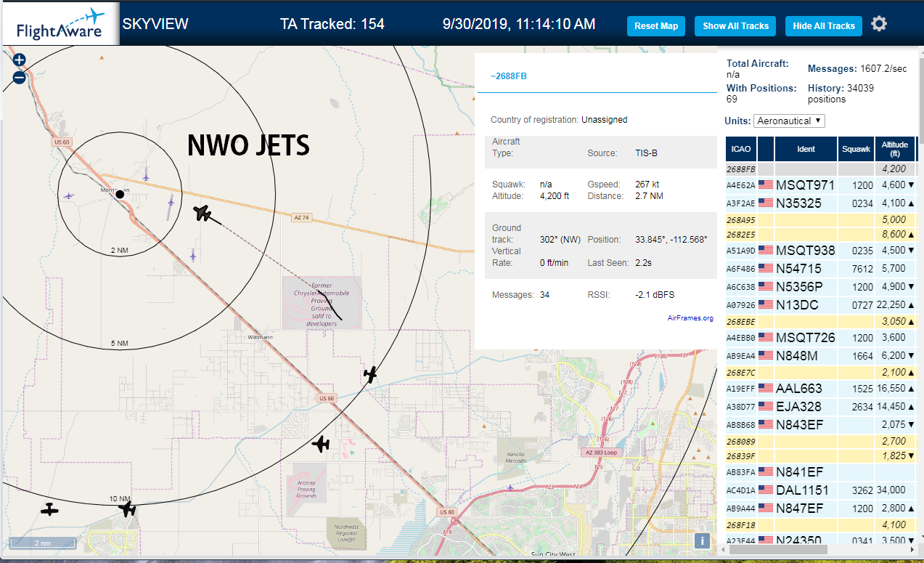Image resolution: width=924 pixels, height=563 pixels.
Task: Select the N13DC row
Action: (x=820, y=305)
